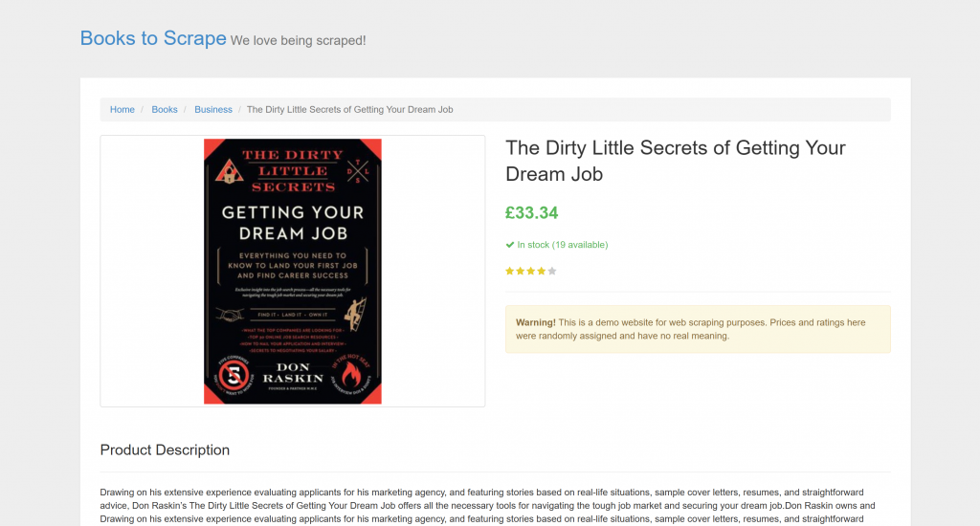Go to Home in the breadcrumb
980x526 pixels.
(x=122, y=110)
